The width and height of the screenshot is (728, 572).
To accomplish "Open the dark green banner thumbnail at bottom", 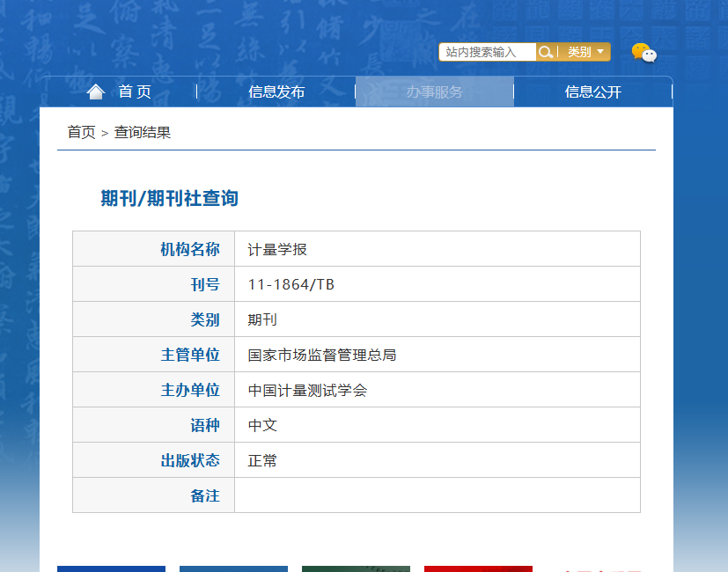I will pos(357,568).
